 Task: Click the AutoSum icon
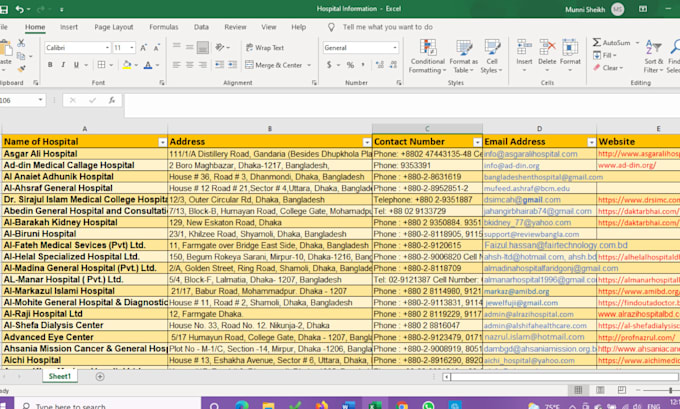[597, 42]
